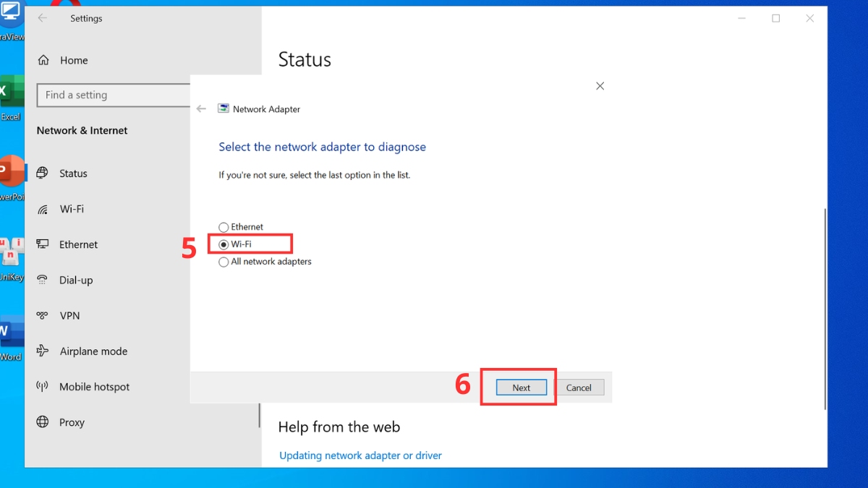The image size is (868, 488).
Task: Open Wi-Fi settings in sidebar
Action: coord(72,209)
